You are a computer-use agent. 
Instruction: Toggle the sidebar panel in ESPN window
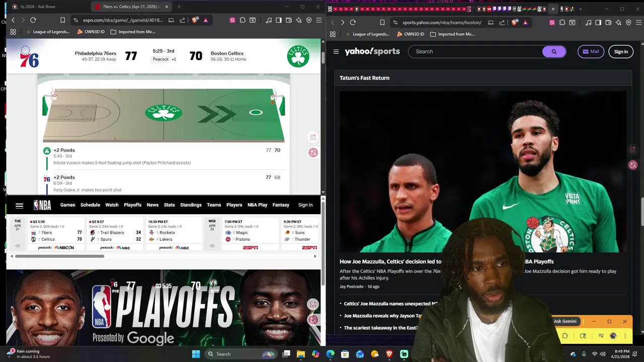(279, 20)
